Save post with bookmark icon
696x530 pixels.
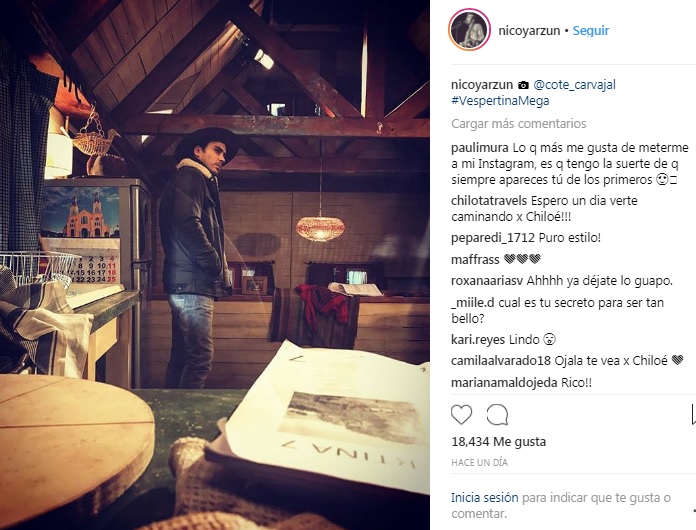[693, 415]
